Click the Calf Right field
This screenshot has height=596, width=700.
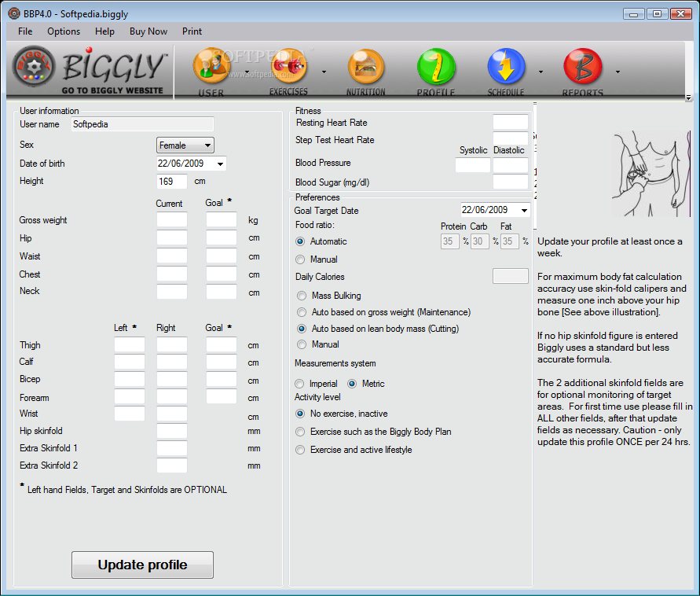coord(172,362)
